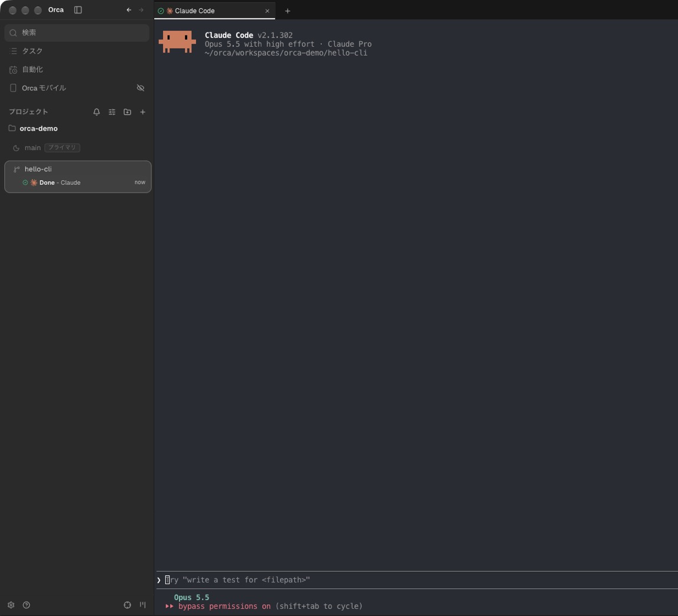
Task: Click the 検索 search field
Action: [77, 33]
